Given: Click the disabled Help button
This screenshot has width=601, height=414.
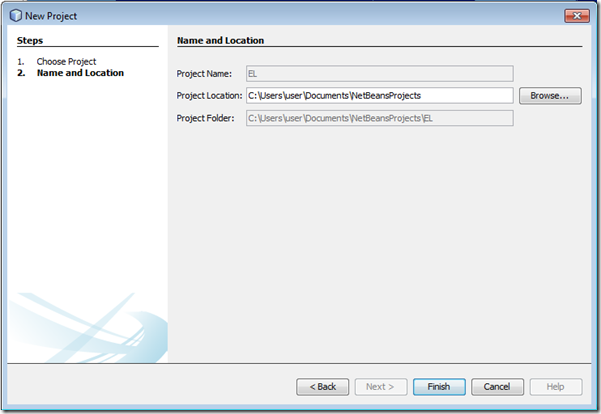Looking at the screenshot, I should (x=556, y=387).
